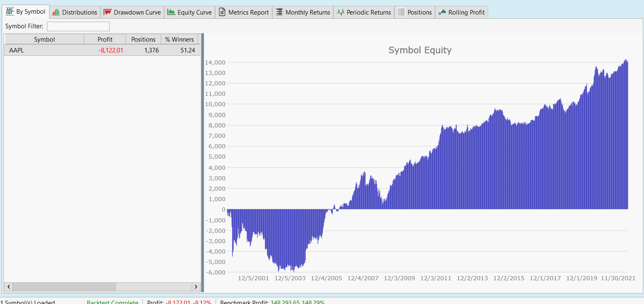Click the vertical splitter beside the chart
Viewport: 644px width, 304px height.
[202, 162]
